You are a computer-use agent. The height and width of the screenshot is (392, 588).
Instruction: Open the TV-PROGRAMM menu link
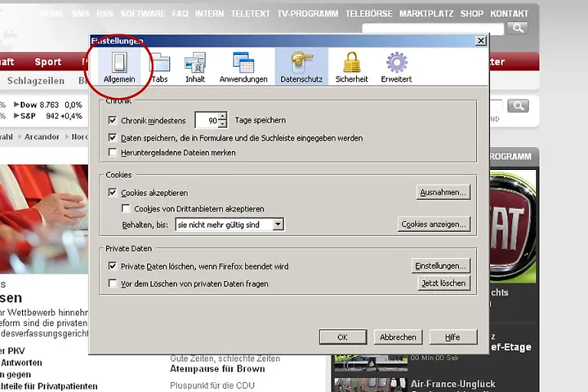pyautogui.click(x=309, y=14)
